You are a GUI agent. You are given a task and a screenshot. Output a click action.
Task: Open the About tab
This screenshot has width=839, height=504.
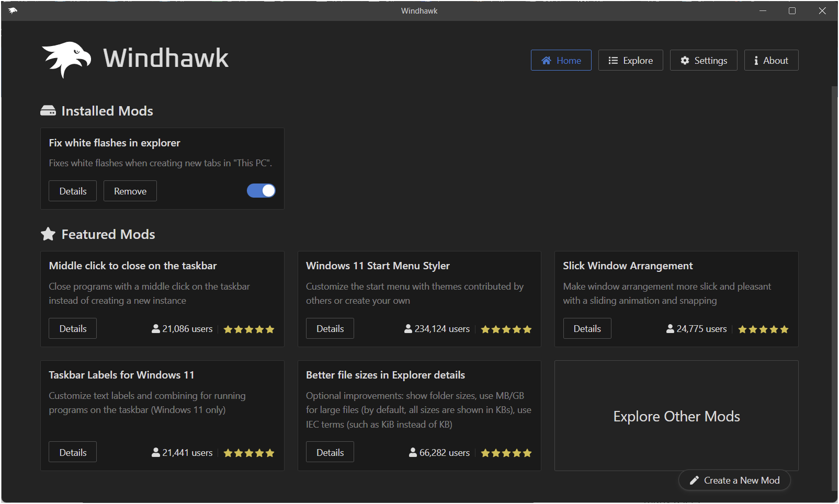point(771,60)
